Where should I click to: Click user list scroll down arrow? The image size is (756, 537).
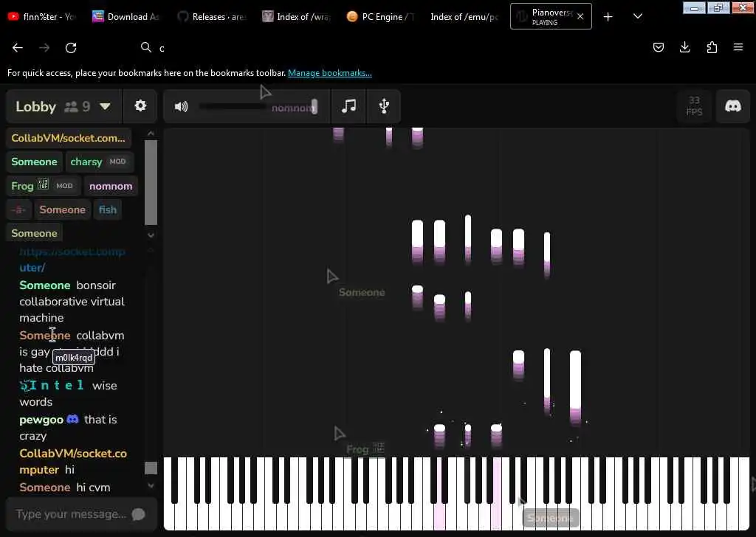click(151, 235)
